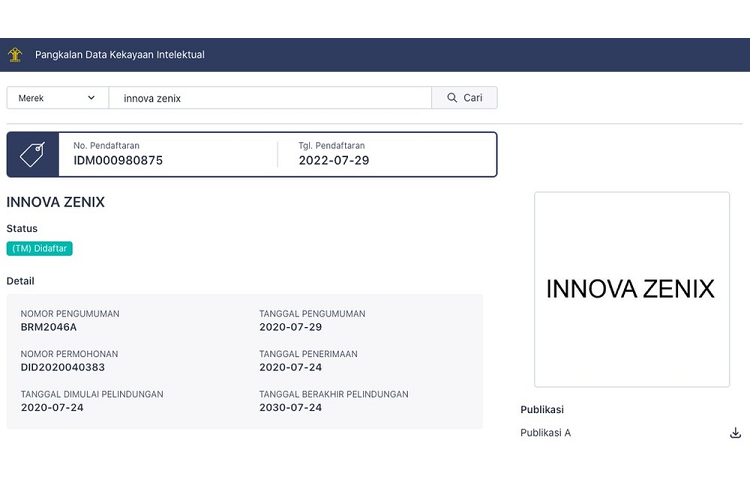Focus the search field containing innova zenix

point(270,98)
